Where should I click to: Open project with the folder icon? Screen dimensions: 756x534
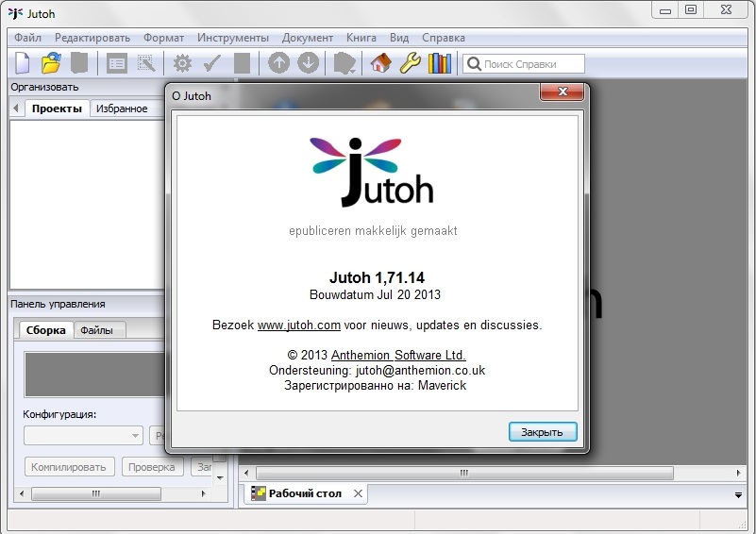(51, 63)
